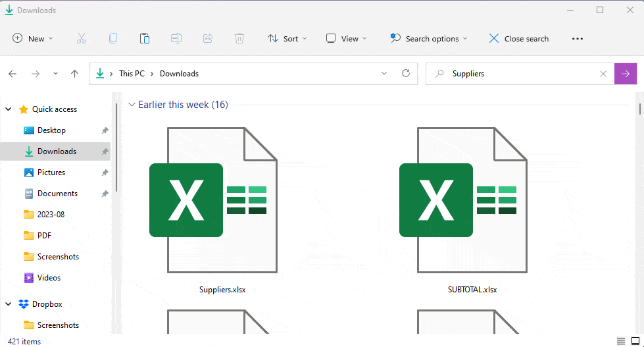Go forward with the right arrow
Viewport: 644px width, 347px height.
point(36,74)
